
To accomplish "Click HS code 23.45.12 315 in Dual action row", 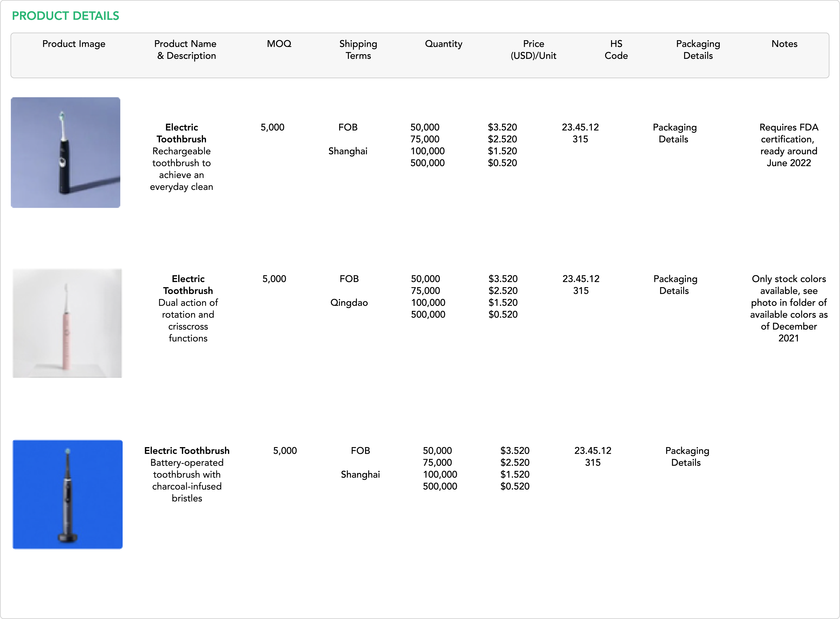I will pos(581,285).
